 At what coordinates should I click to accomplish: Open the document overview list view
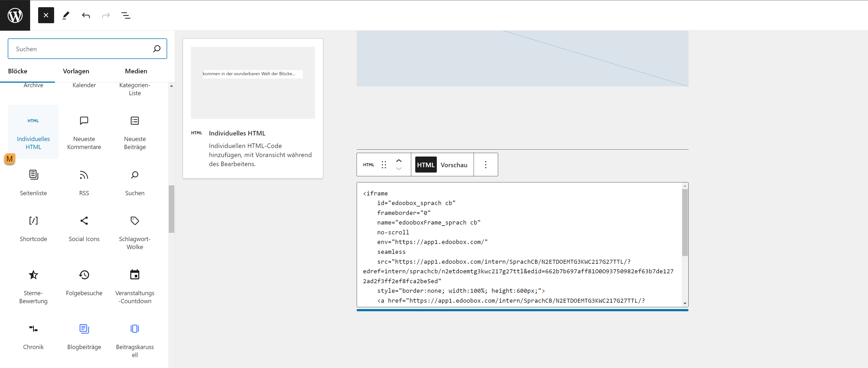(x=126, y=15)
